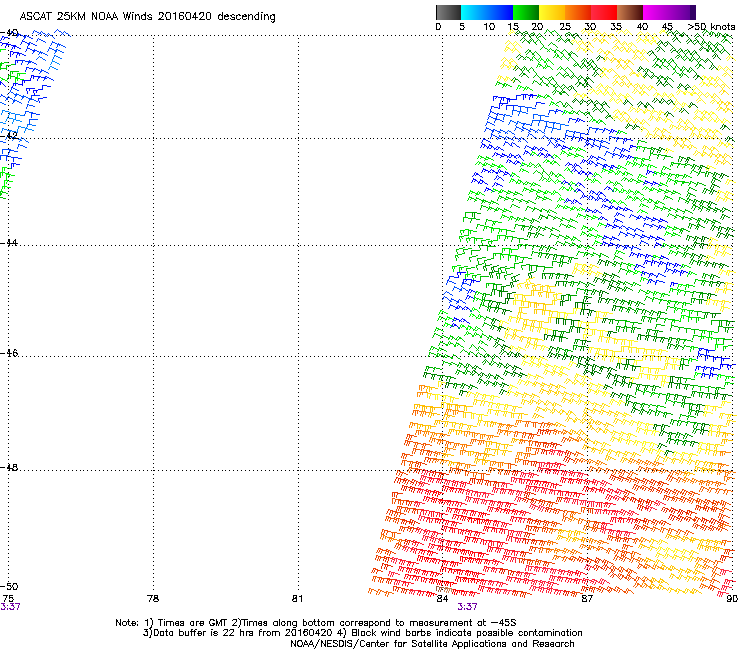Screen dimensions: 740x650
Task: Click the legend label "25"
Action: point(565,27)
